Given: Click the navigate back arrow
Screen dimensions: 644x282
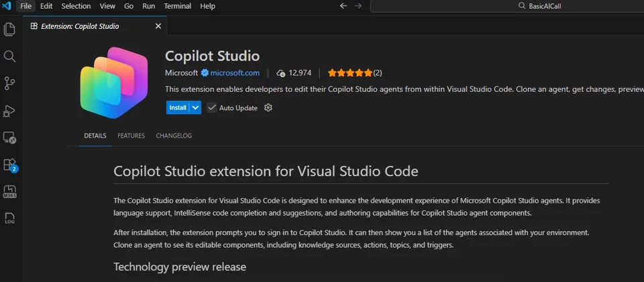Looking at the screenshot, I should coord(343,6).
